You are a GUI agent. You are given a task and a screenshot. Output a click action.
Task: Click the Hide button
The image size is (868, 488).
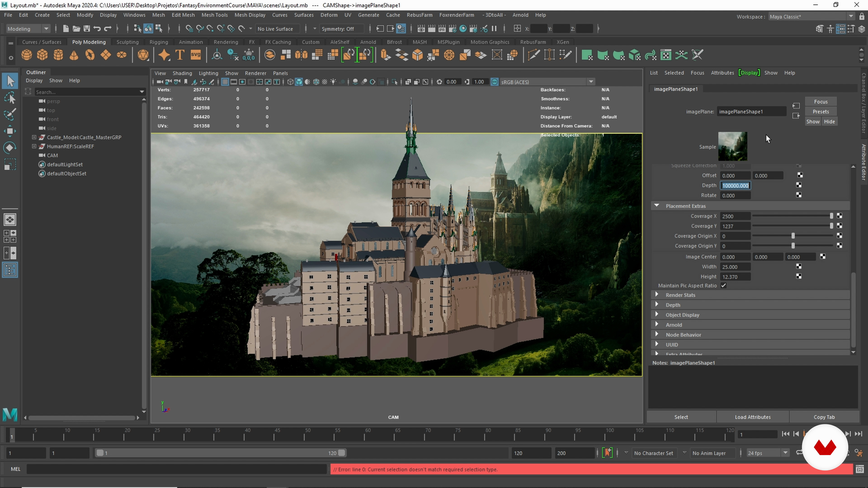pos(829,122)
